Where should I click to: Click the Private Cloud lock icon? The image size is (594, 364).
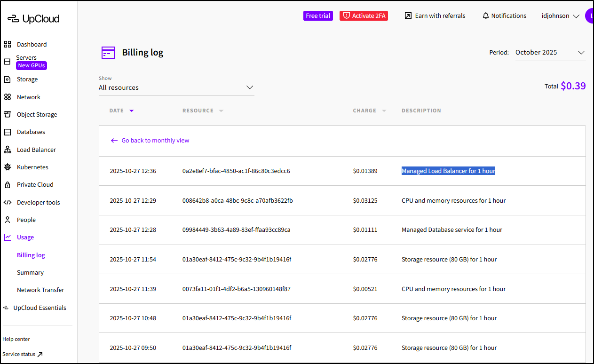(x=8, y=184)
